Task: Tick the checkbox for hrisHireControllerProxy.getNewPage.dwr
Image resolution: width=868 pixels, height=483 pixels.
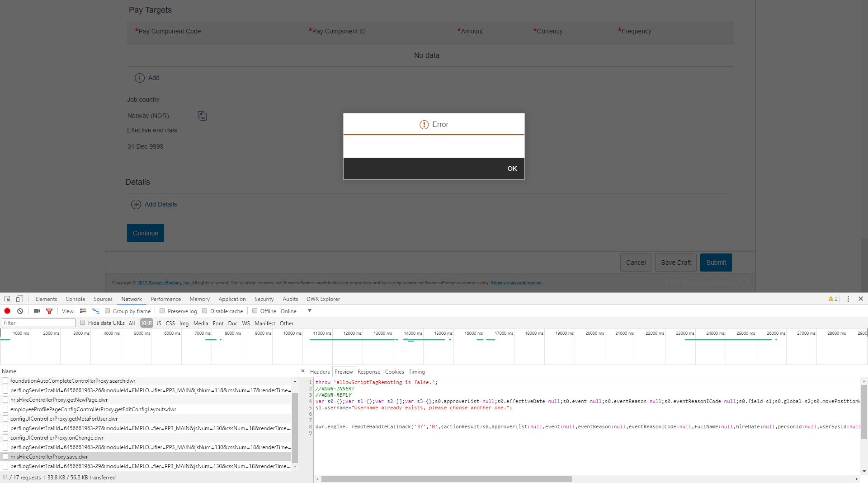Action: coord(5,400)
